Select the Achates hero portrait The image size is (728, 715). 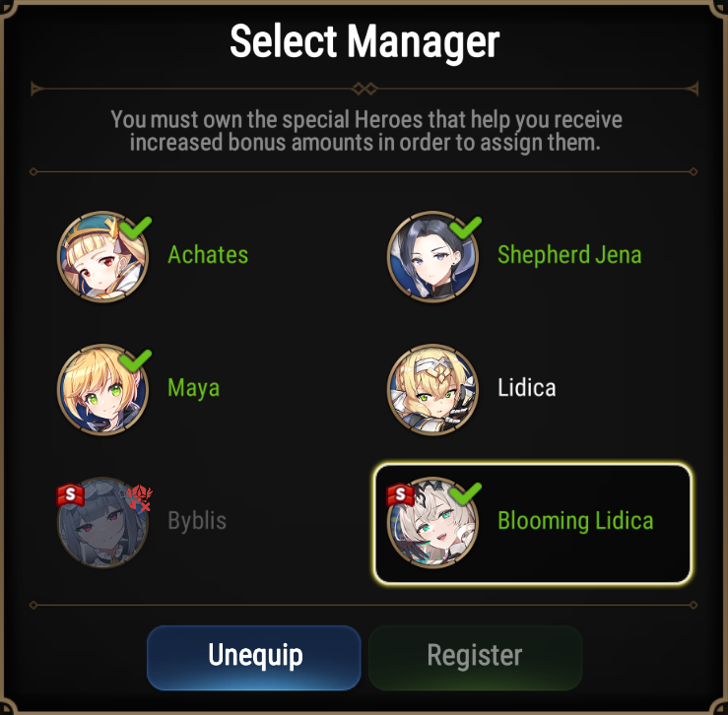tap(103, 257)
